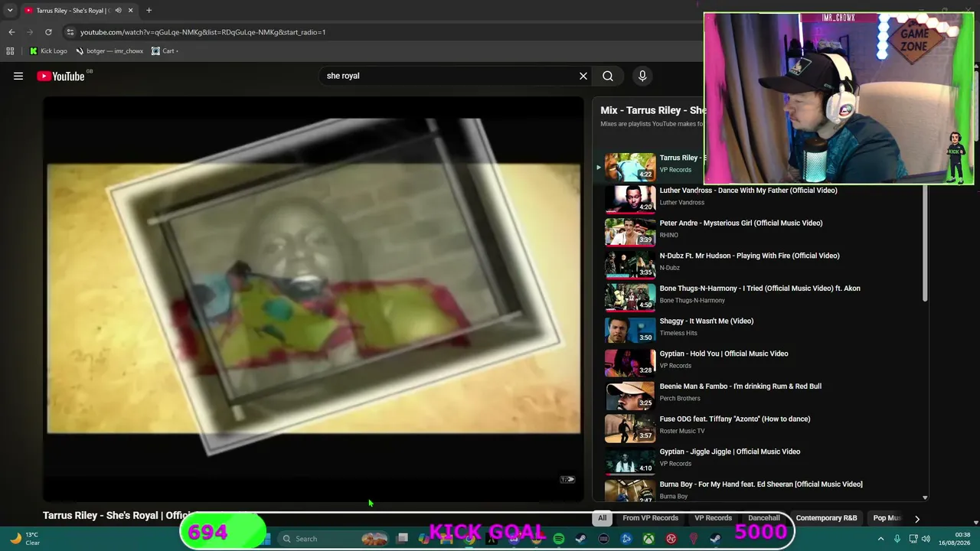Screen dimensions: 980x551
Task: Play N-Dubz Ft. Mr Hudson - Playing With Fire
Action: (750, 256)
